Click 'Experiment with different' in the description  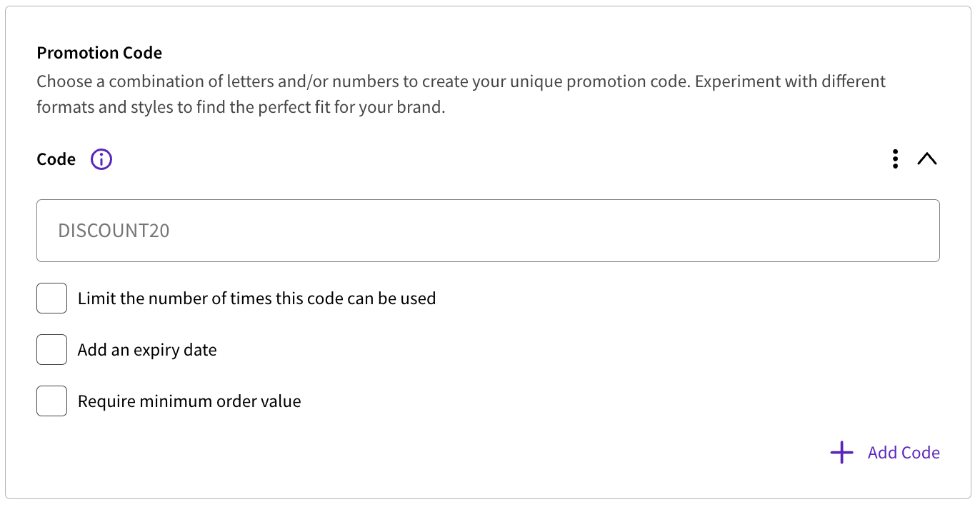(x=790, y=81)
